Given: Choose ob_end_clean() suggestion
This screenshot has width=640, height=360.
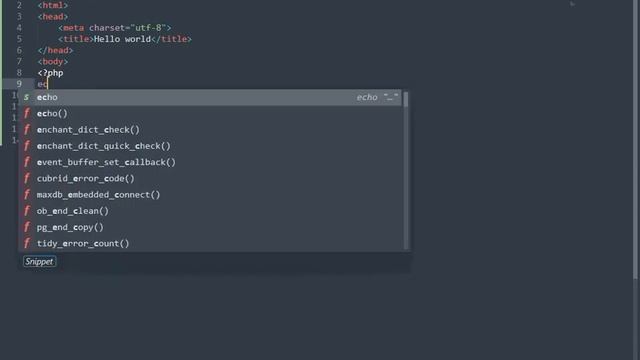Looking at the screenshot, I should 210,211.
